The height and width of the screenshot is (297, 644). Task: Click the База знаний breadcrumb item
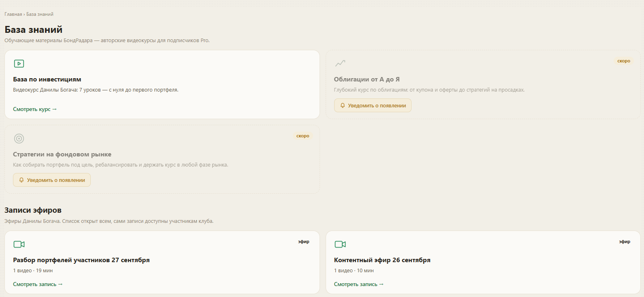[x=40, y=14]
